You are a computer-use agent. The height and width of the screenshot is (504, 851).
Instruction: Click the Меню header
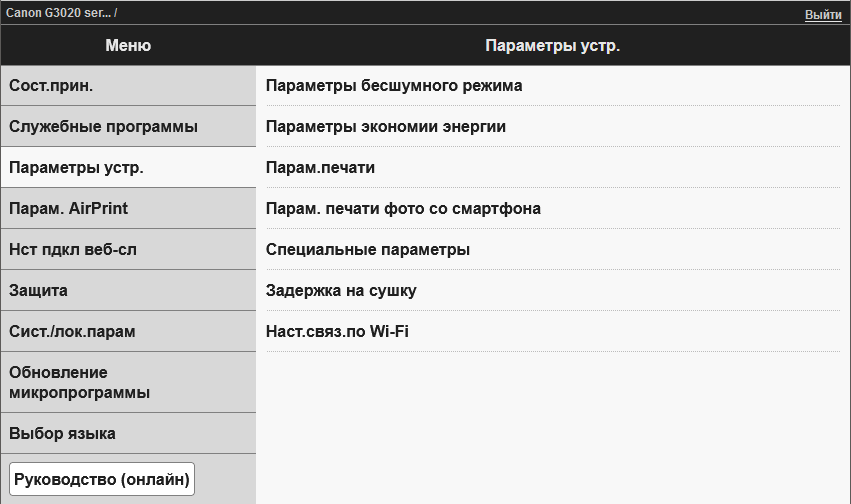point(128,46)
